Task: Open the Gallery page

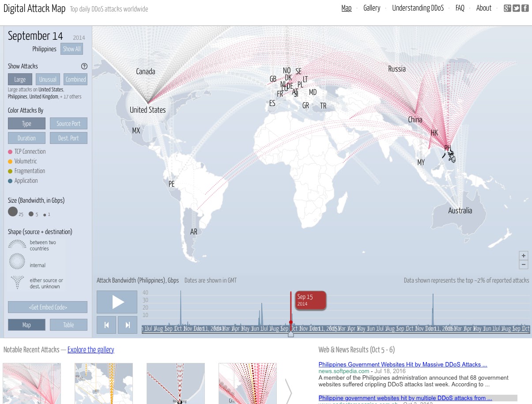Action: click(x=372, y=8)
